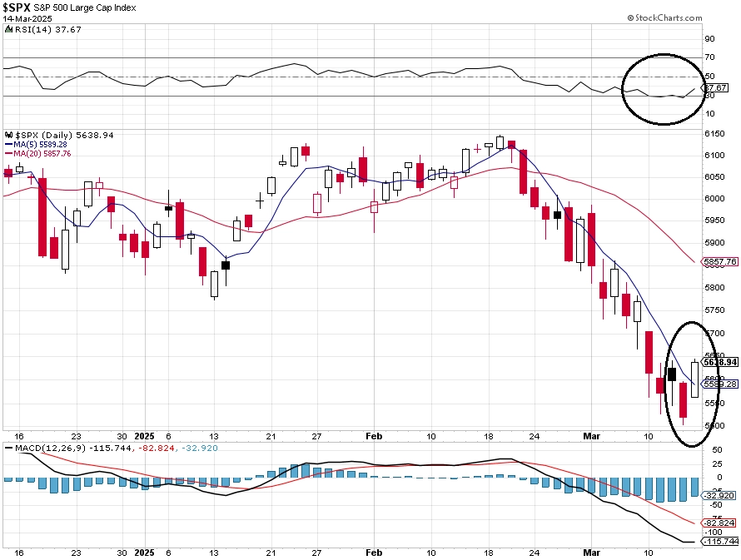The image size is (741, 560).
Task: Click the circled RSI line near 30
Action: pyautogui.click(x=665, y=95)
